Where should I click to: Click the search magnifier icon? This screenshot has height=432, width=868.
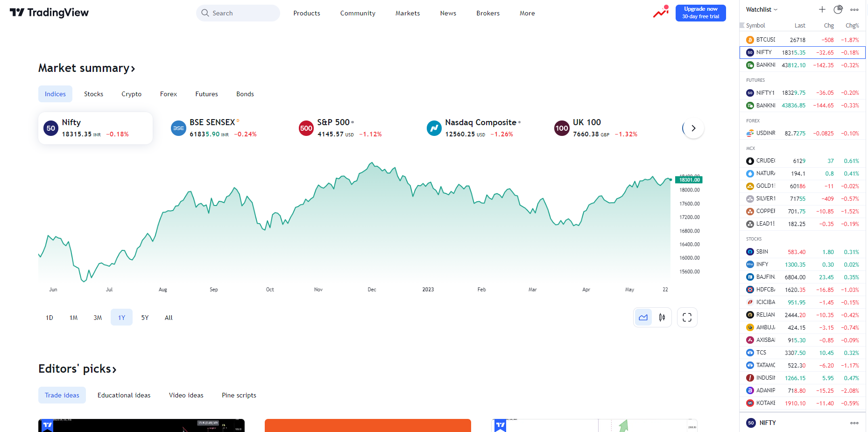(205, 13)
